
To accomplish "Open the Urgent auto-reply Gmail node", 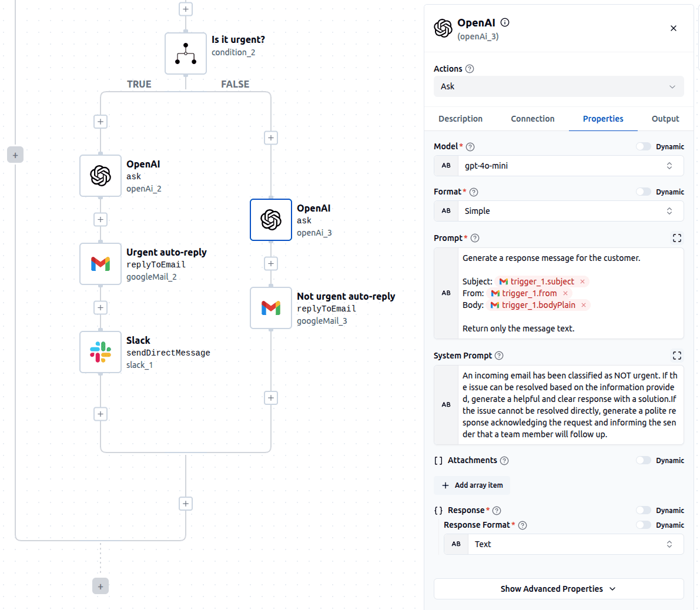I will pyautogui.click(x=101, y=264).
